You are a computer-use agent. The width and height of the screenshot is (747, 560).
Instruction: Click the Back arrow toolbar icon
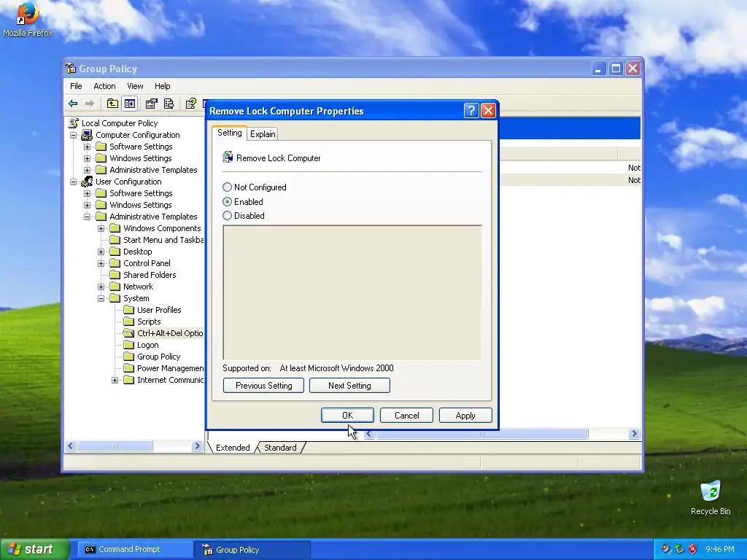pos(73,104)
